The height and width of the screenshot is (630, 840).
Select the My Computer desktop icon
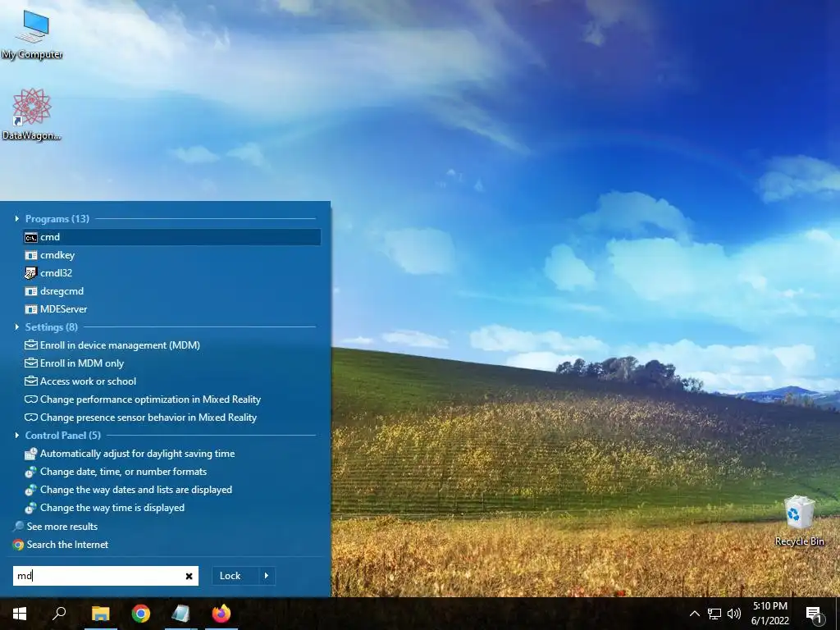[x=32, y=34]
